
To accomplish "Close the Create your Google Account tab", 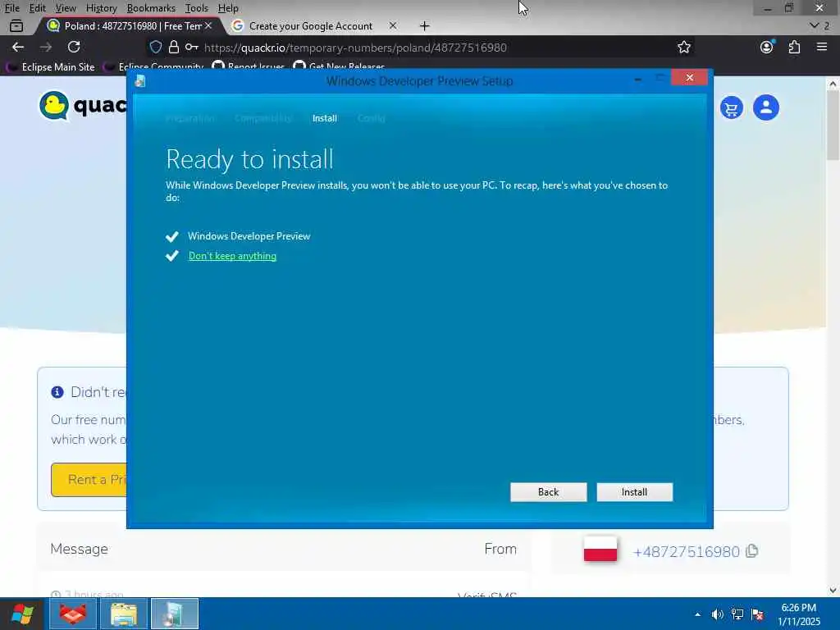I will (393, 25).
